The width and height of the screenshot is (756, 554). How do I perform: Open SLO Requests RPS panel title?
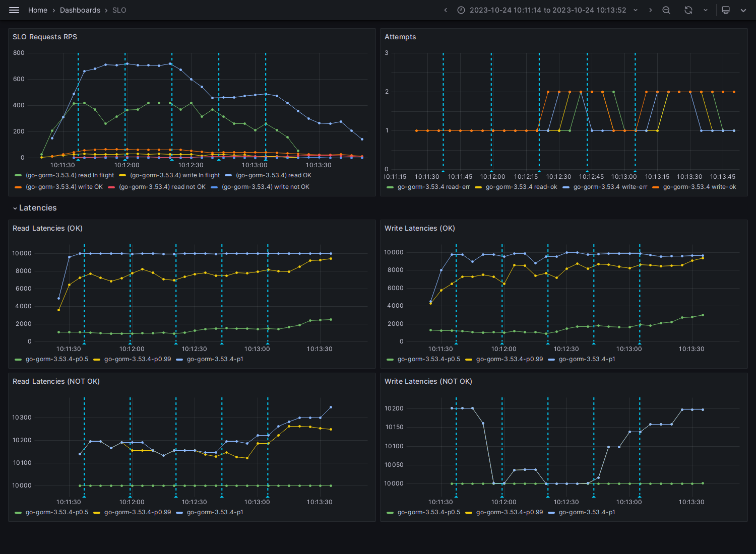pyautogui.click(x=45, y=37)
